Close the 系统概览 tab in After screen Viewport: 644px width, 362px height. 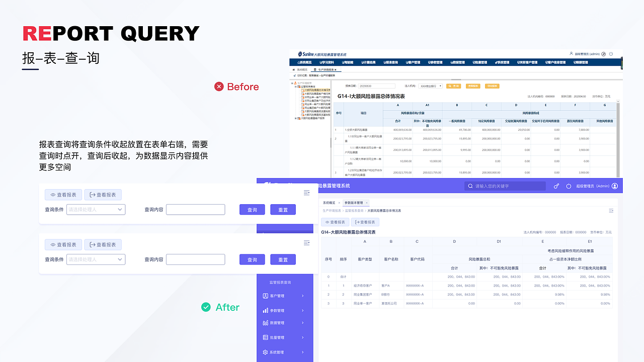pyautogui.click(x=339, y=203)
